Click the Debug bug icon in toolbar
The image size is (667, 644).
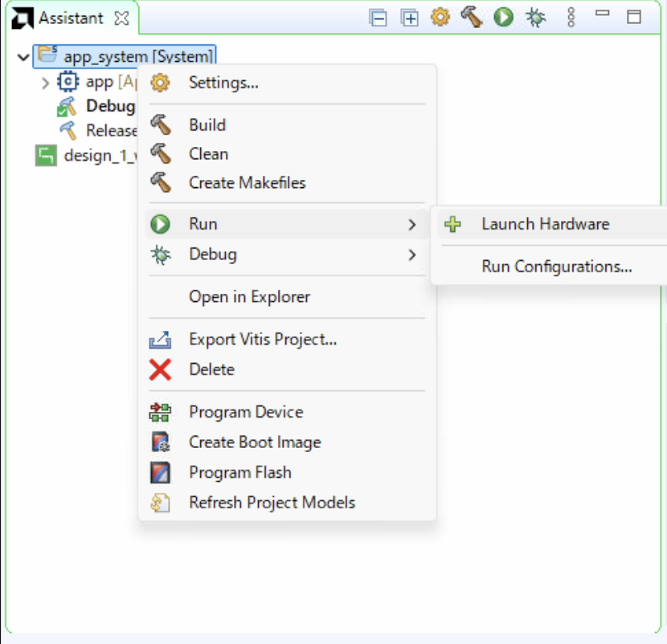click(x=534, y=18)
